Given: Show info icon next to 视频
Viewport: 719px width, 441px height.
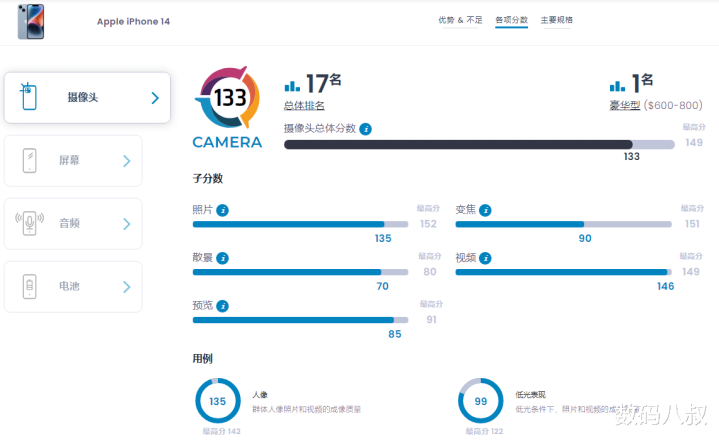Looking at the screenshot, I should pos(485,259).
